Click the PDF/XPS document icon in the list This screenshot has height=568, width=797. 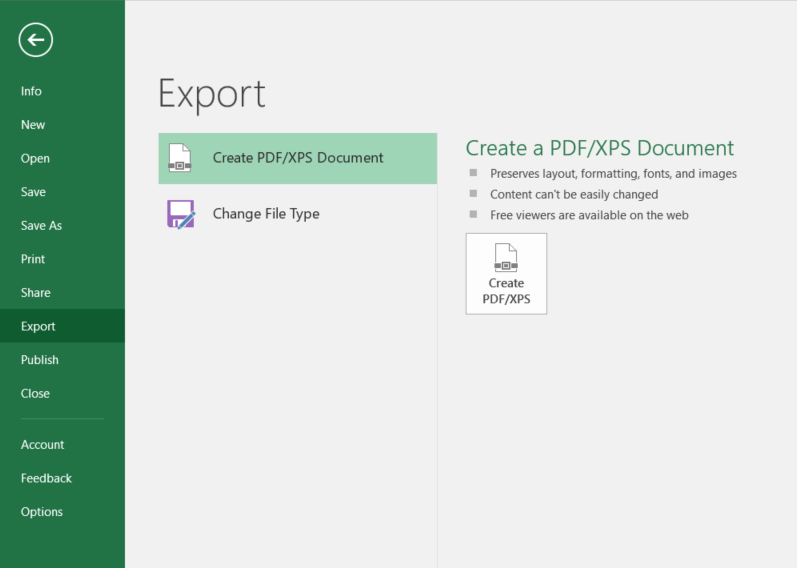tap(179, 158)
